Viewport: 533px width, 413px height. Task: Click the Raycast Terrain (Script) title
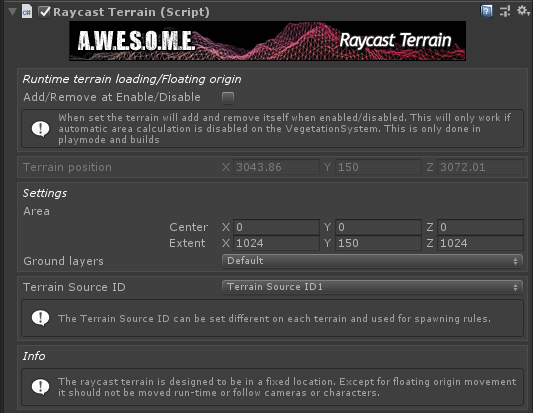click(131, 12)
